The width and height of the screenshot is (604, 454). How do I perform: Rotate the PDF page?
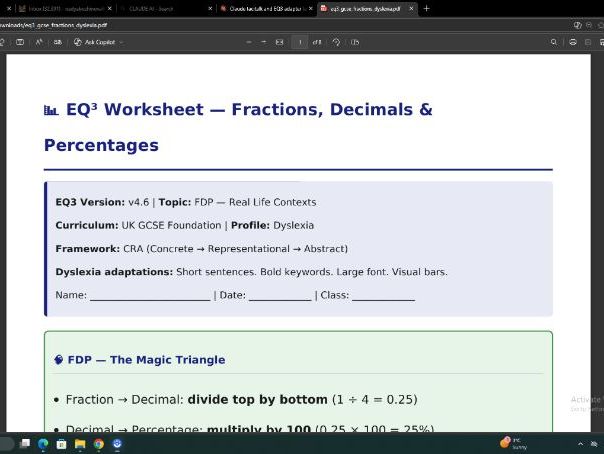click(336, 42)
